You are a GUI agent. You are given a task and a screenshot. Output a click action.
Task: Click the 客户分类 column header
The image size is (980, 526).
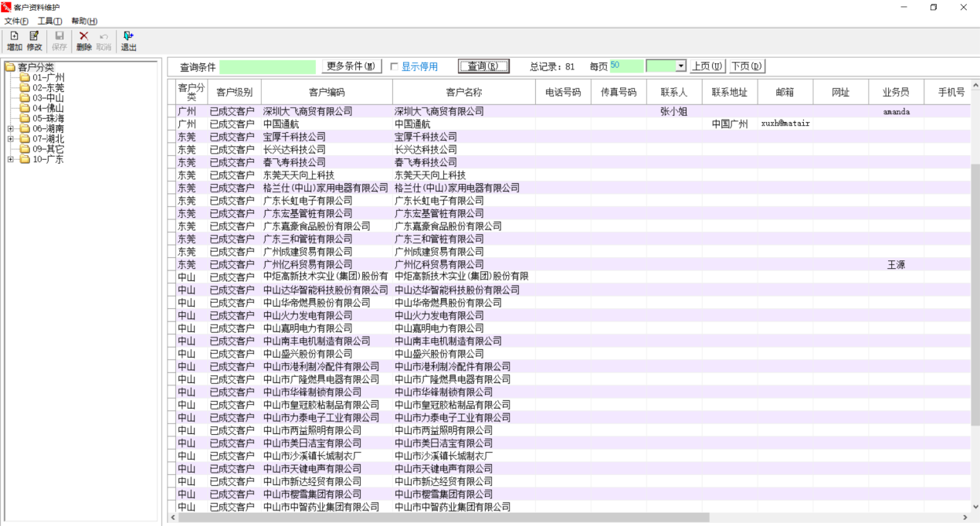[x=192, y=92]
